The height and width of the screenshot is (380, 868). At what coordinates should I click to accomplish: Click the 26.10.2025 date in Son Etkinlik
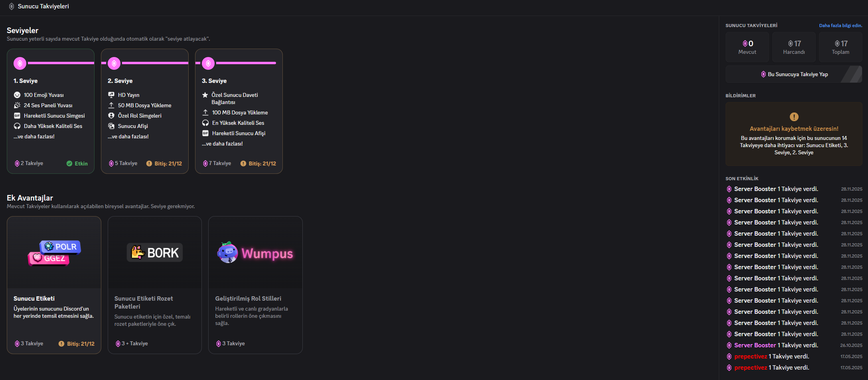point(851,345)
